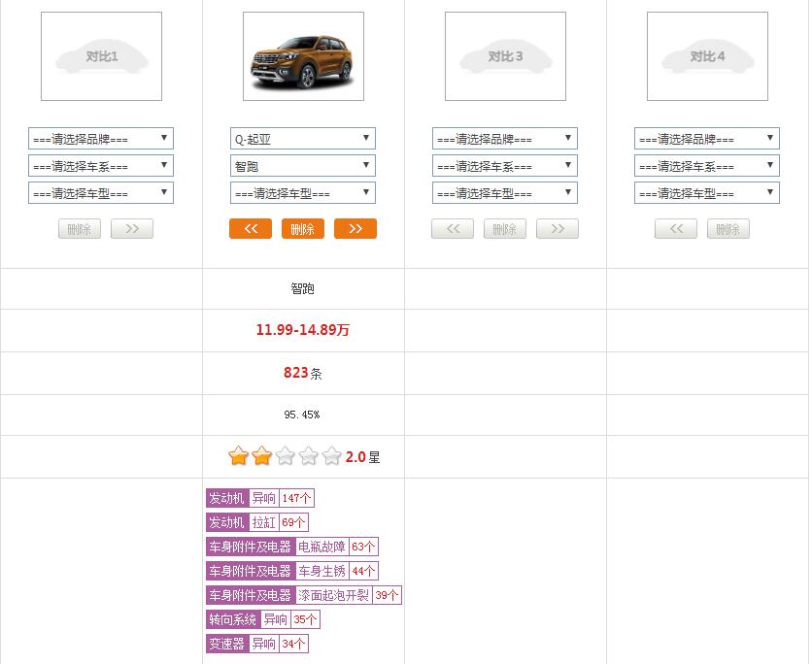Open the Q-起亚 brand dropdown
Viewport: 812px width, 664px height.
(303, 139)
